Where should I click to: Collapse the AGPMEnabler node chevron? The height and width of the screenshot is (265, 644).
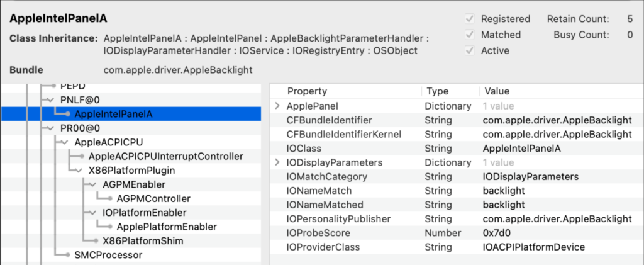coord(91,184)
